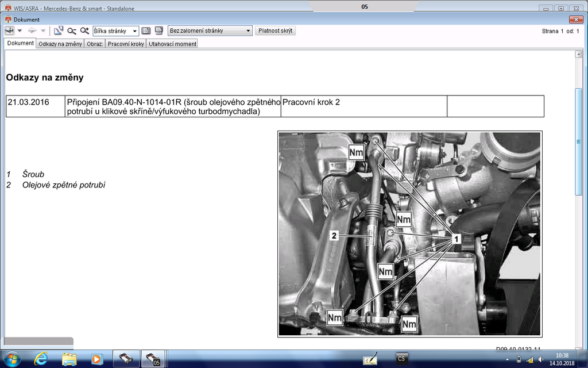Click the engine oil return pipe image
The height and width of the screenshot is (368, 588).
409,233
